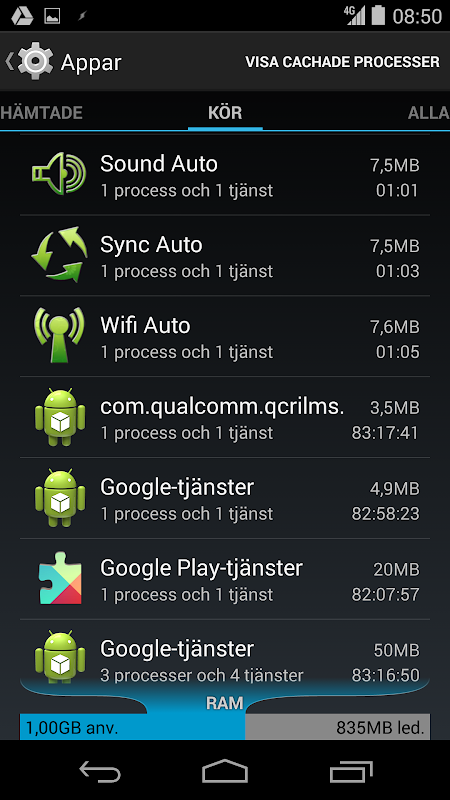450x800 pixels.
Task: Tap VISA CACHADE PROCESSER
Action: click(x=342, y=62)
